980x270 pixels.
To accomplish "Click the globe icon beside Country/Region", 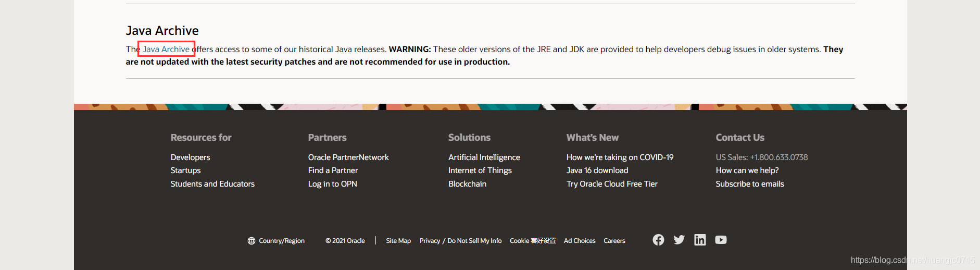I will tap(252, 241).
